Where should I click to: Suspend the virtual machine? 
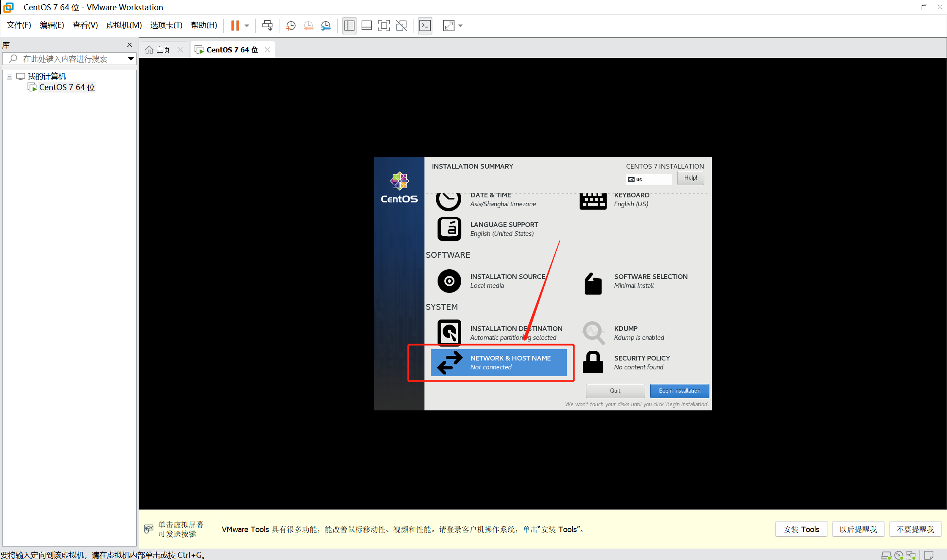coord(235,25)
